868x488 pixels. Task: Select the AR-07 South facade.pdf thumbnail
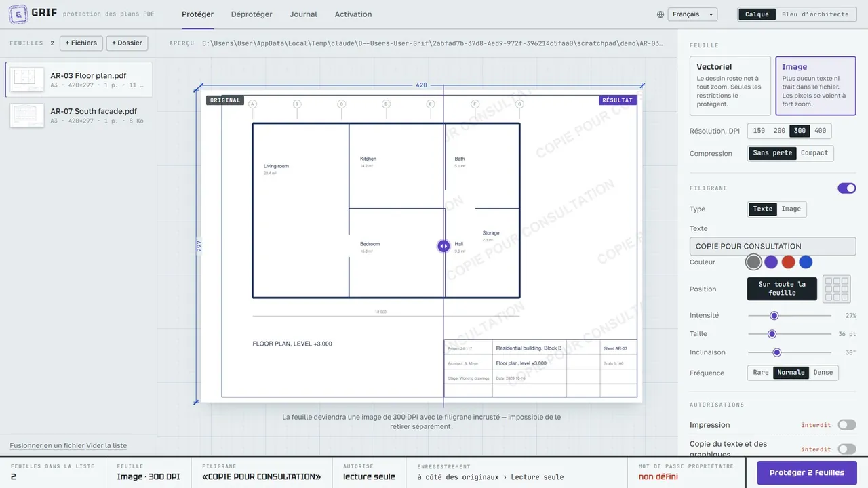27,115
